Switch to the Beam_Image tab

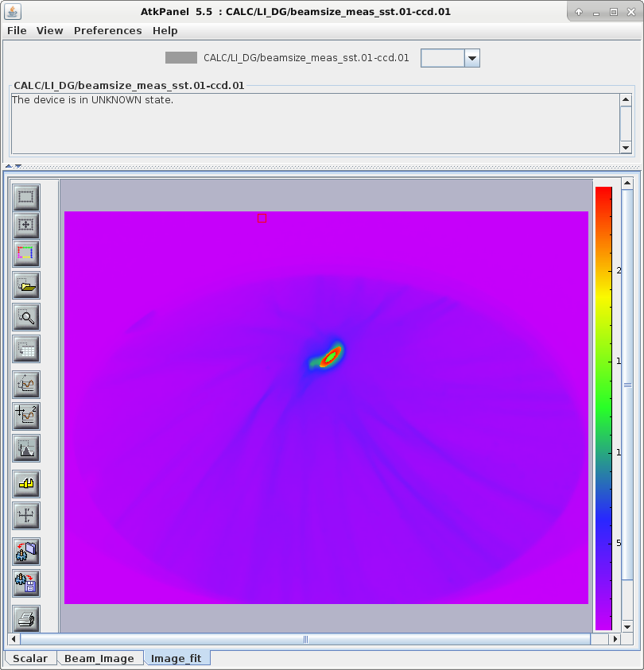tap(99, 658)
